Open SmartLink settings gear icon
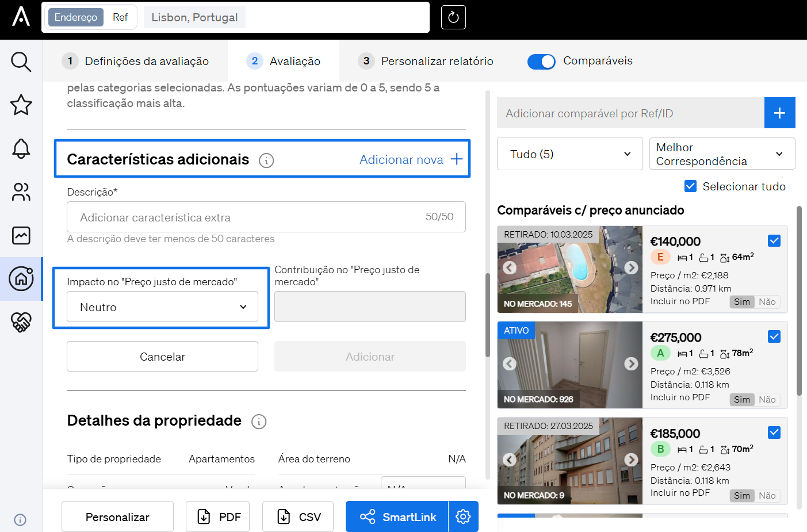The image size is (807, 532). [463, 516]
